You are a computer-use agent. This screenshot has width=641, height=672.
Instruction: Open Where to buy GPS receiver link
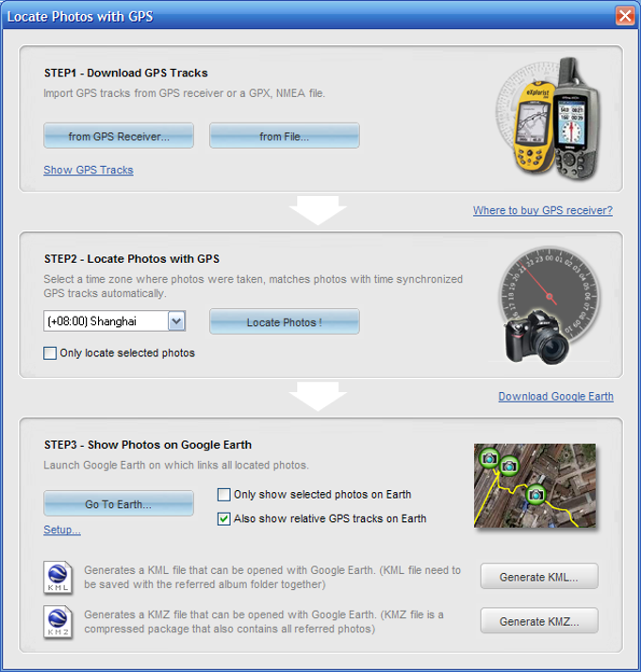[543, 210]
